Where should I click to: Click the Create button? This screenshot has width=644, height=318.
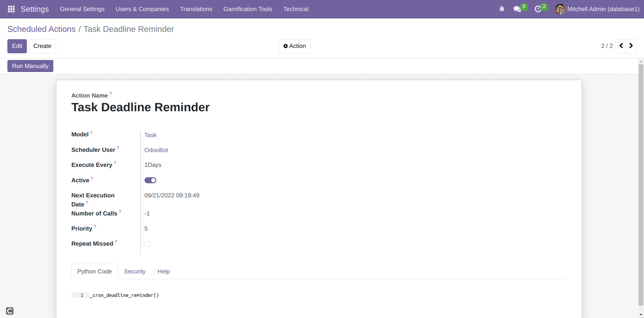(x=42, y=46)
